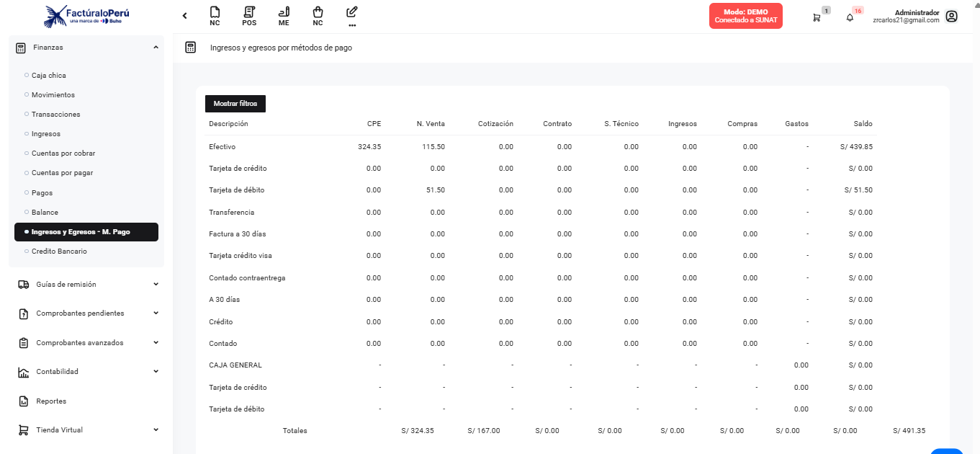Open the notifications bell icon

point(850,17)
